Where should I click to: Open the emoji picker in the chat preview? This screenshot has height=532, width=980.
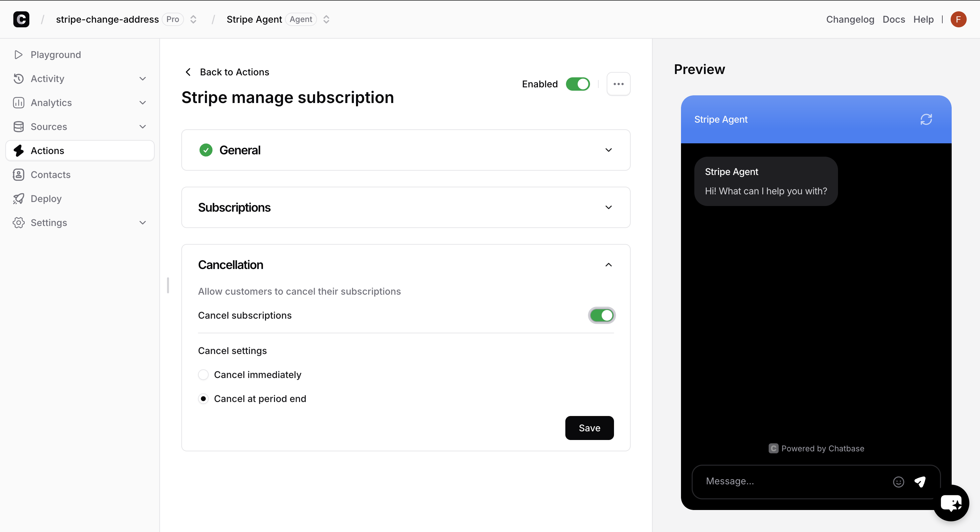tap(898, 481)
